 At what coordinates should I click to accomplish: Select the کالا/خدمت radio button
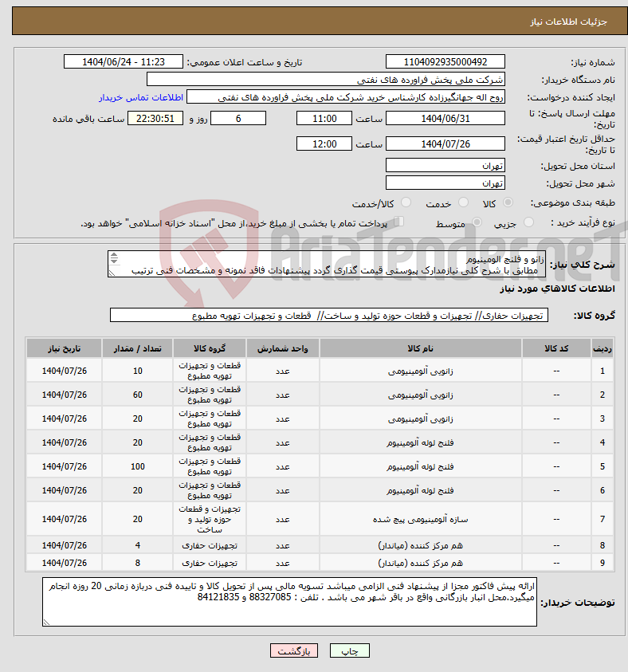tap(406, 202)
